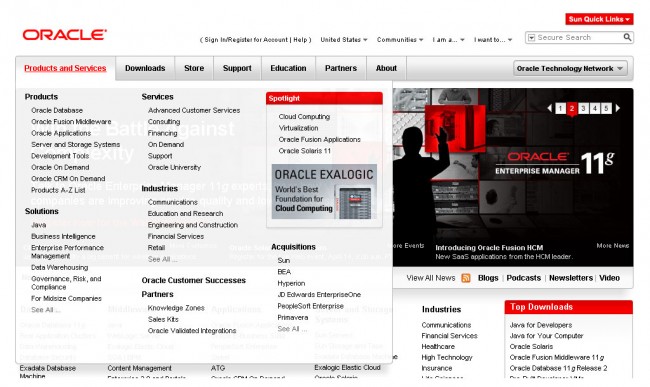Viewport: 650px width, 387px height.
Task: Open Oracle Database product link
Action: [x=57, y=110]
